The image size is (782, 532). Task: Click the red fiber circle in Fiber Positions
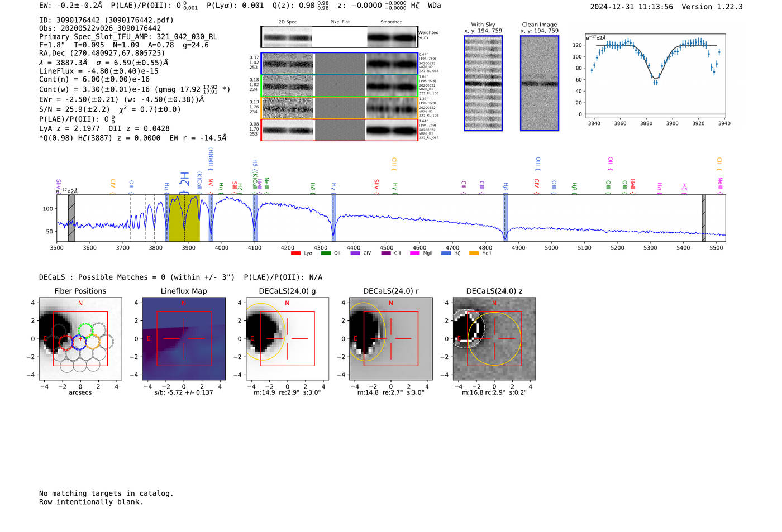click(66, 343)
